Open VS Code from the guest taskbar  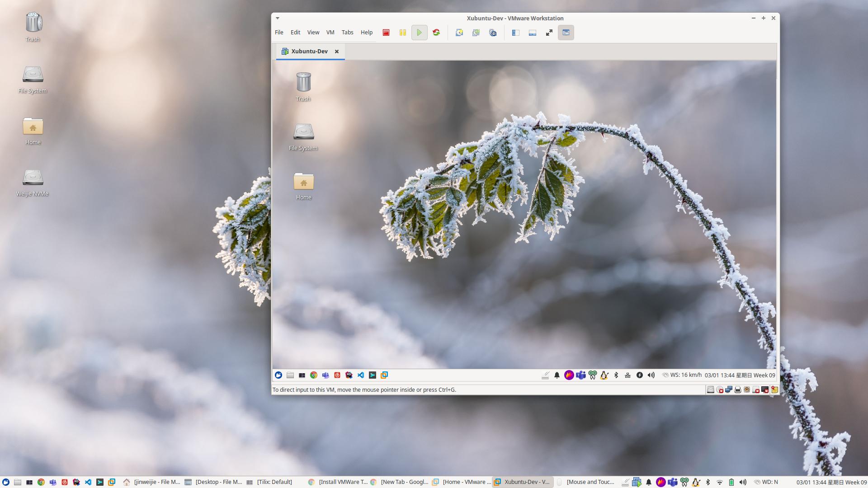tap(360, 375)
